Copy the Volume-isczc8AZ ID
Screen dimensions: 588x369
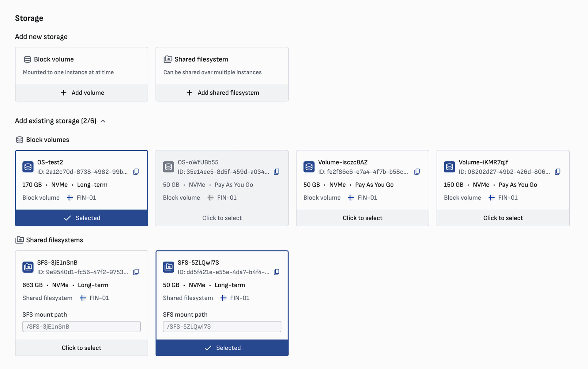click(417, 171)
